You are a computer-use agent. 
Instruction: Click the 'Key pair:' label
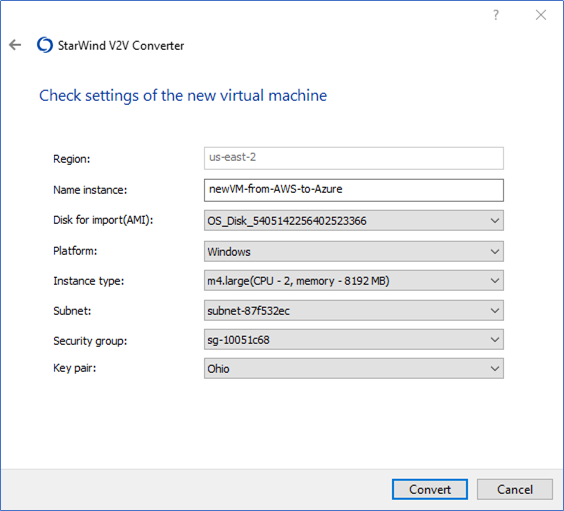click(75, 368)
